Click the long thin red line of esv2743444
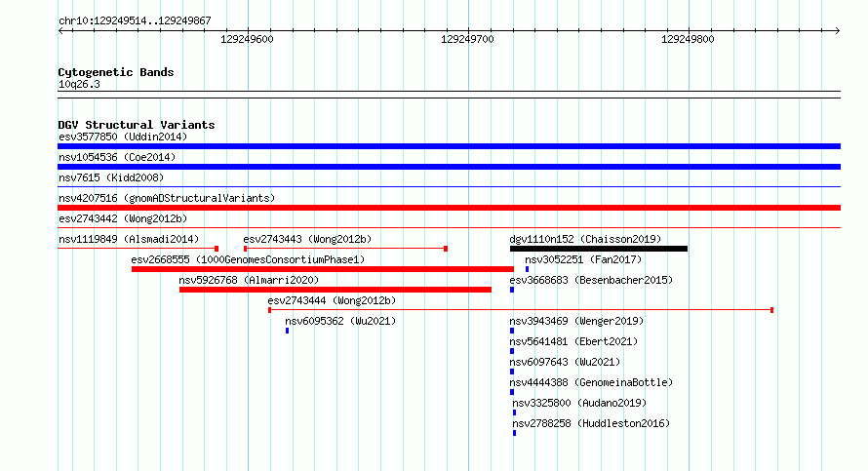This screenshot has width=868, height=471. click(521, 310)
